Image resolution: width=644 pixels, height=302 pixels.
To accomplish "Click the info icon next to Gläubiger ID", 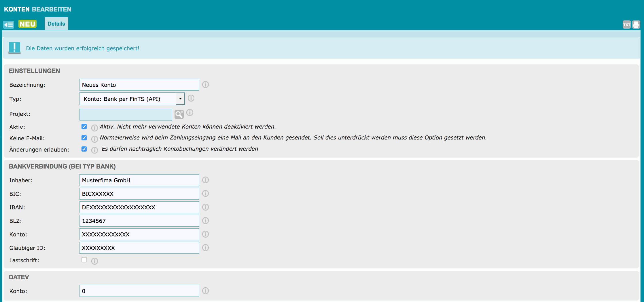I will [x=205, y=248].
